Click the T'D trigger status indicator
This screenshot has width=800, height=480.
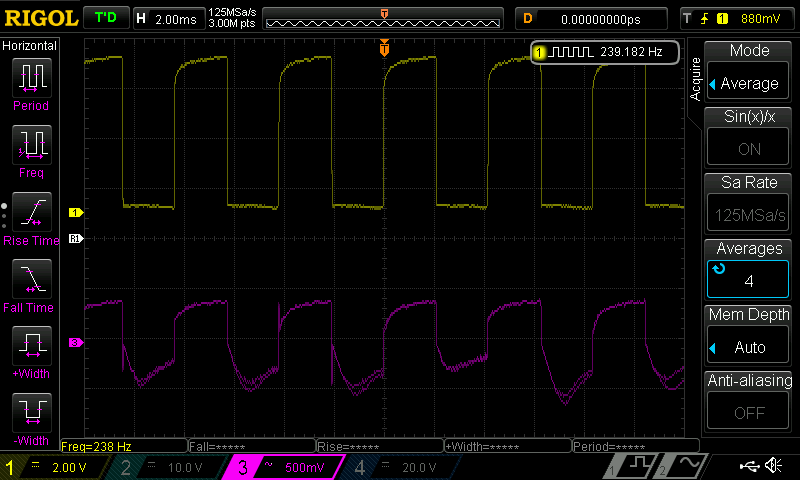coord(106,18)
